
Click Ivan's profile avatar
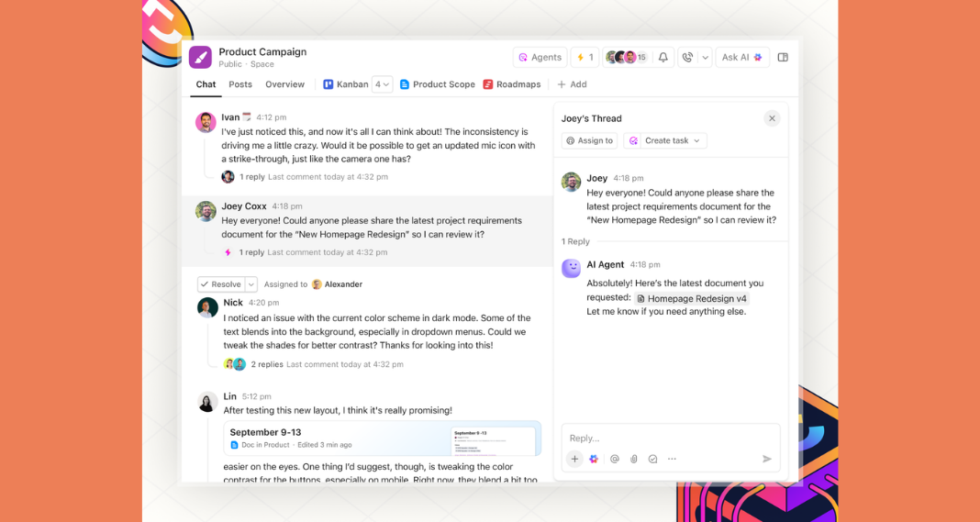click(206, 122)
